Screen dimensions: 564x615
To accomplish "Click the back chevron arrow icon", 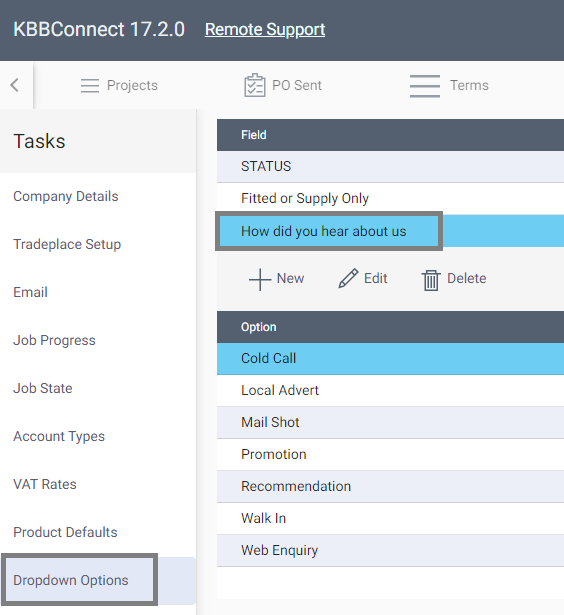I will 15,85.
